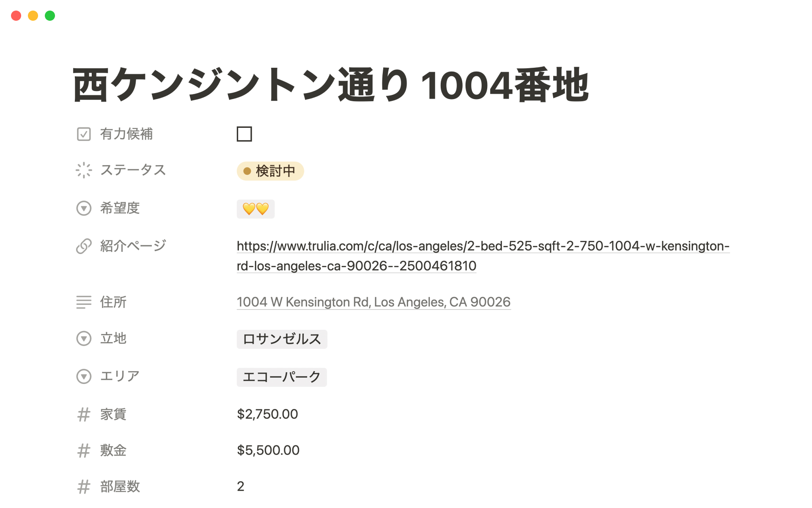
Task: Check the 有力候補 checkbox
Action: point(244,134)
